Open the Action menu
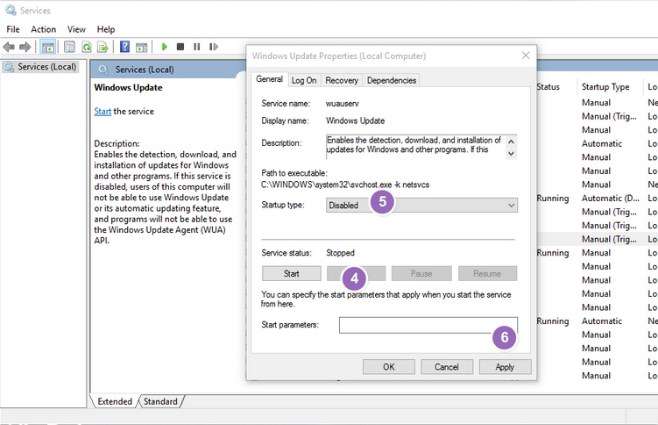Viewport: 658px width, 425px height. [x=43, y=29]
